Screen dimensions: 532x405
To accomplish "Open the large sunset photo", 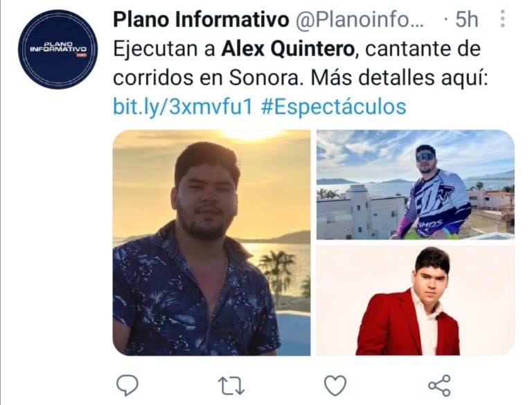I will (x=211, y=242).
